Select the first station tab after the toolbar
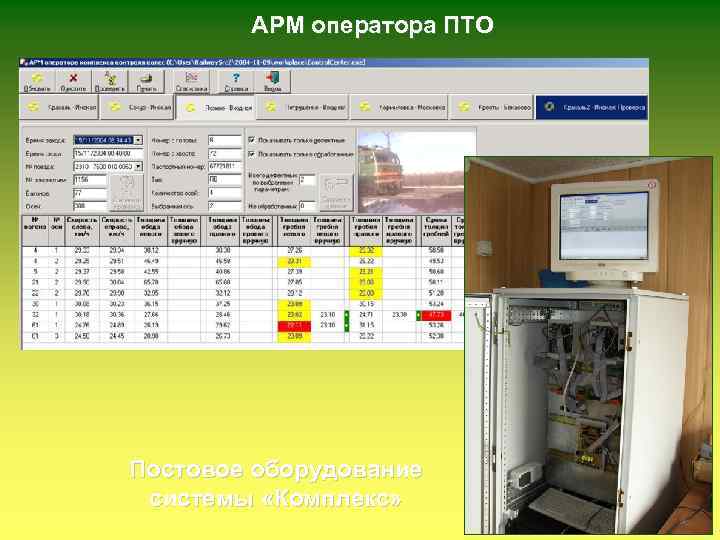Viewport: 720px width, 540px height. (x=59, y=107)
